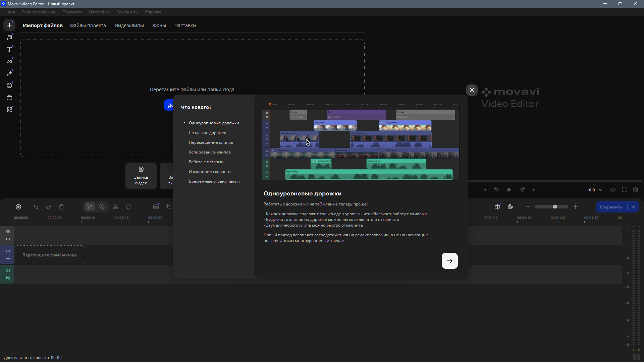Click the timeline zoom slider handle
This screenshot has width=644, height=362.
coord(555,207)
